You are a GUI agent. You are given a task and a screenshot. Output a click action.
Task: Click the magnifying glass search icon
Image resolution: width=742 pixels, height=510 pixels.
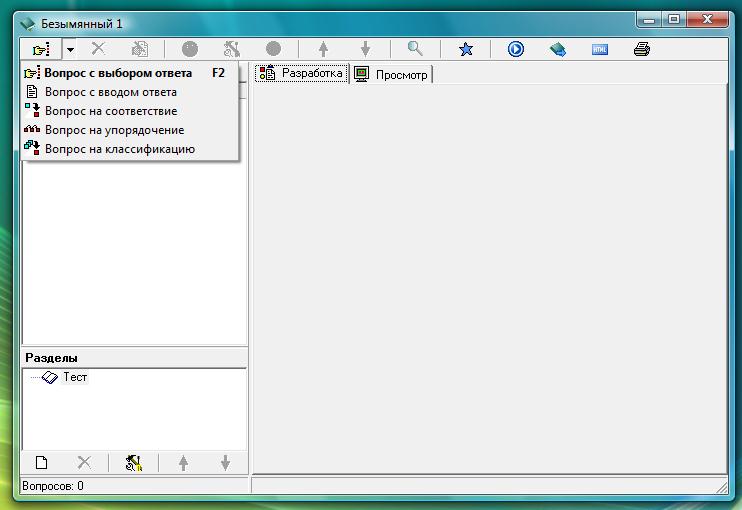click(415, 49)
